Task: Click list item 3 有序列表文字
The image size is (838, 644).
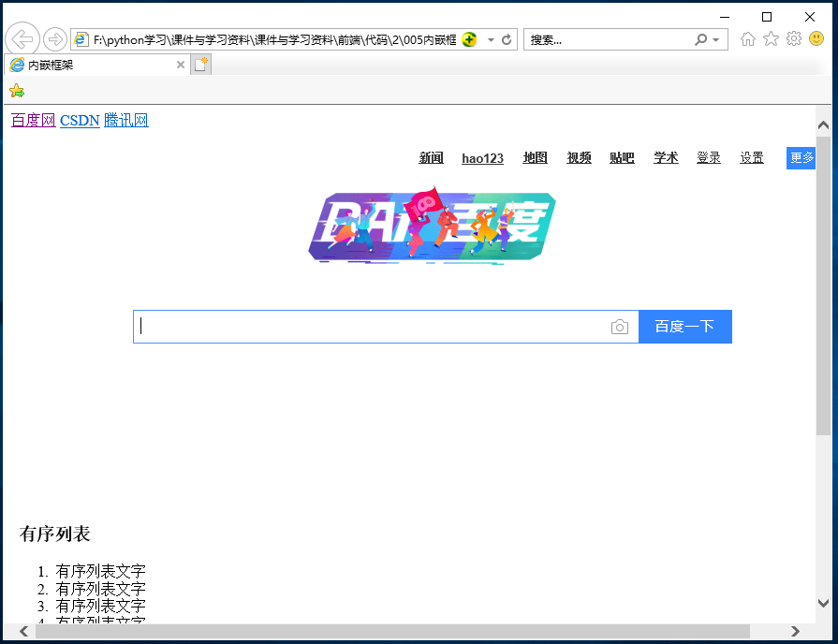Action: pos(100,606)
